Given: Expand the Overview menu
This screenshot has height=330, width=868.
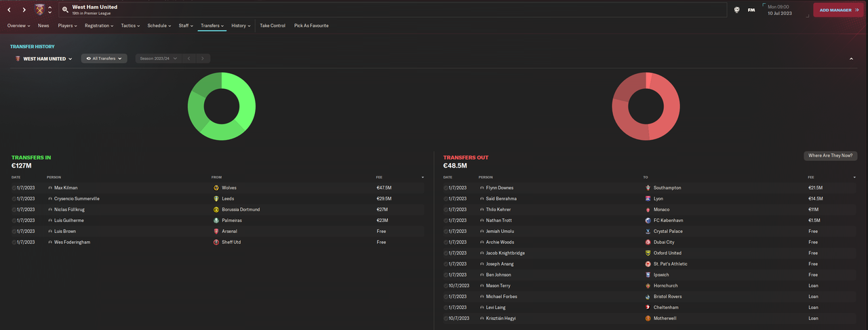Looking at the screenshot, I should click(x=18, y=25).
